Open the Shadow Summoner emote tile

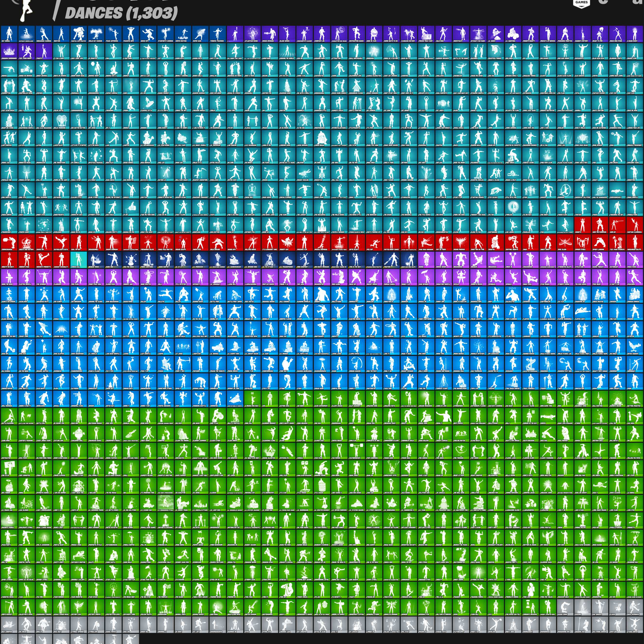(9, 51)
